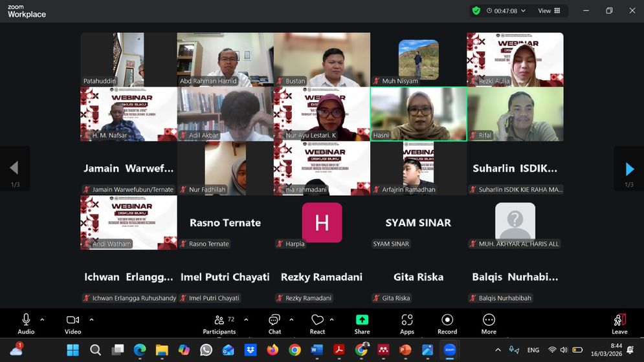Open the Participants panel
This screenshot has height=362, width=644.
pyautogui.click(x=219, y=323)
